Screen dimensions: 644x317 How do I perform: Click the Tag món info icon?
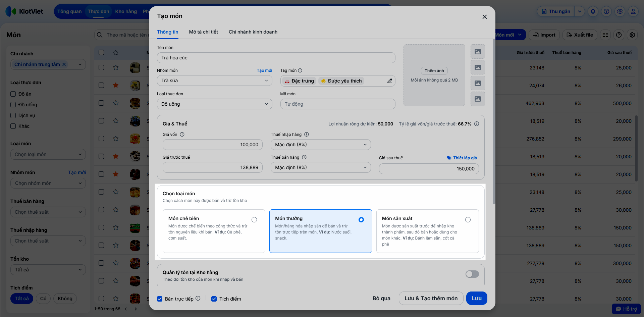pyautogui.click(x=300, y=70)
